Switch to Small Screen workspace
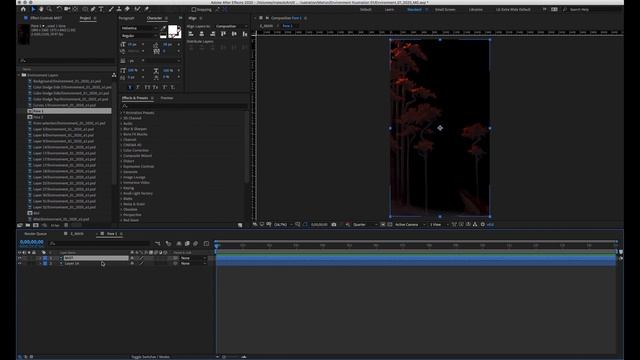 (445, 9)
